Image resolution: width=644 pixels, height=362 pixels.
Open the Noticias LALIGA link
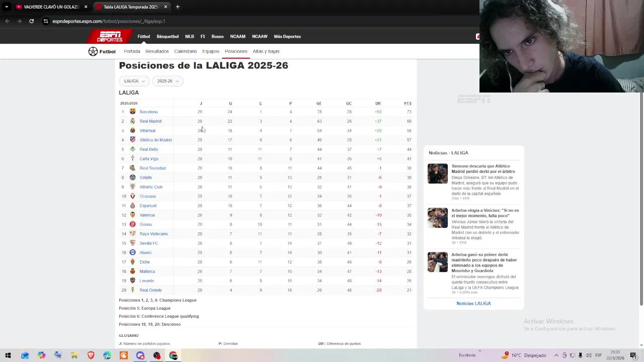point(473,304)
